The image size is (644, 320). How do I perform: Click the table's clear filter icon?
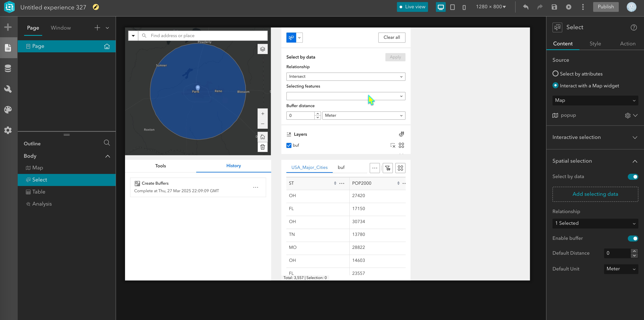(388, 168)
